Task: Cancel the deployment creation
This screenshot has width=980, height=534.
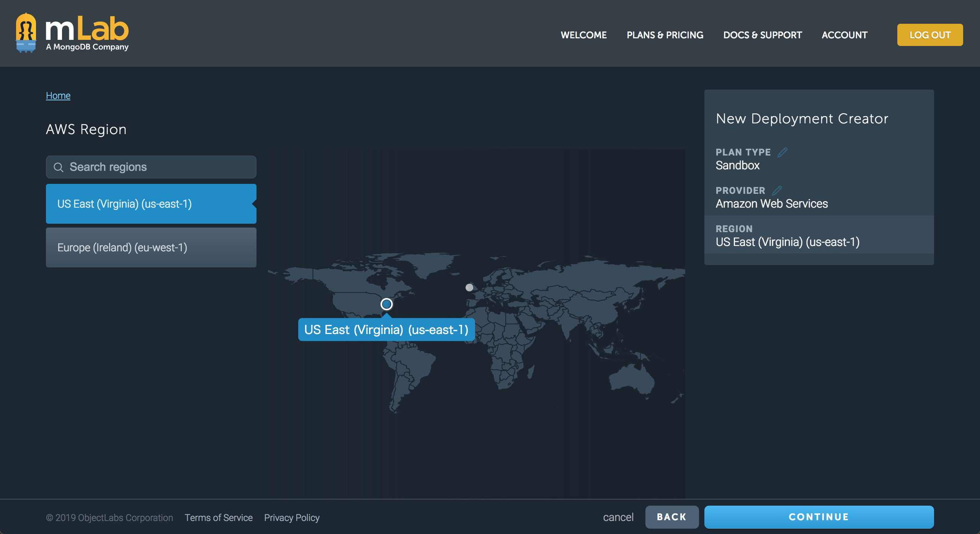Action: click(x=618, y=517)
